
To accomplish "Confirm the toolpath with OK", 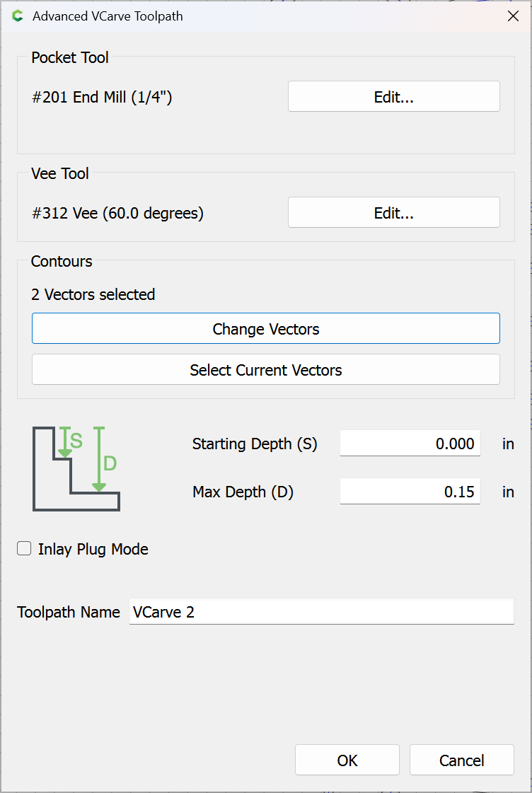I will pyautogui.click(x=347, y=760).
